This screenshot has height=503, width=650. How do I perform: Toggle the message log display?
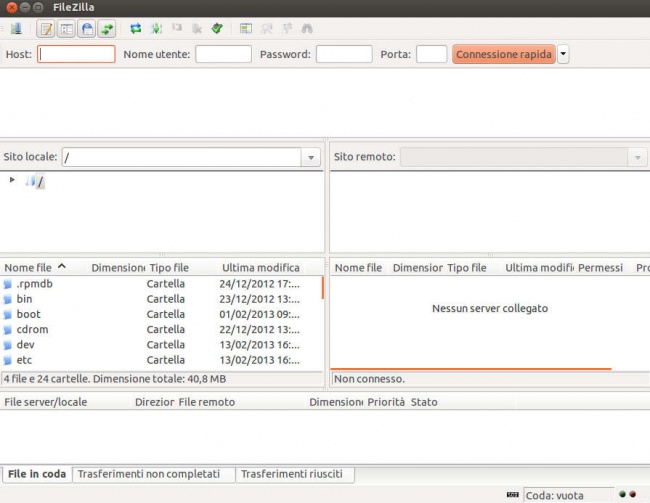point(46,29)
